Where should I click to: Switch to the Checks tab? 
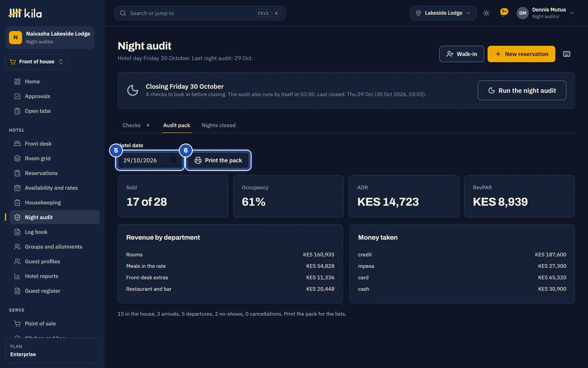click(x=136, y=126)
